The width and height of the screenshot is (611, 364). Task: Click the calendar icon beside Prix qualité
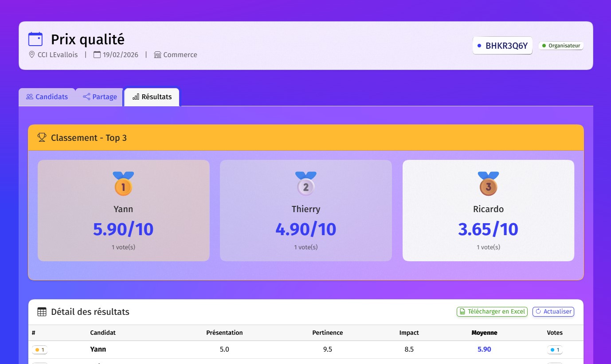[x=35, y=39]
